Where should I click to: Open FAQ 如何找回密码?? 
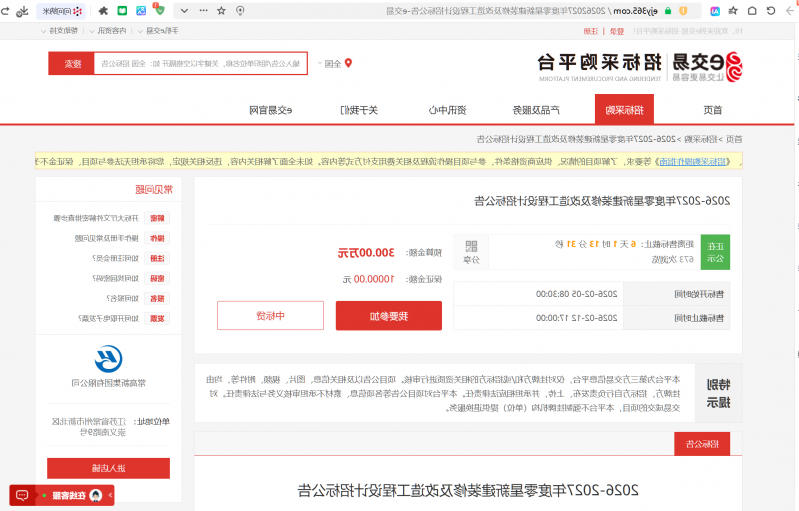tap(115, 279)
